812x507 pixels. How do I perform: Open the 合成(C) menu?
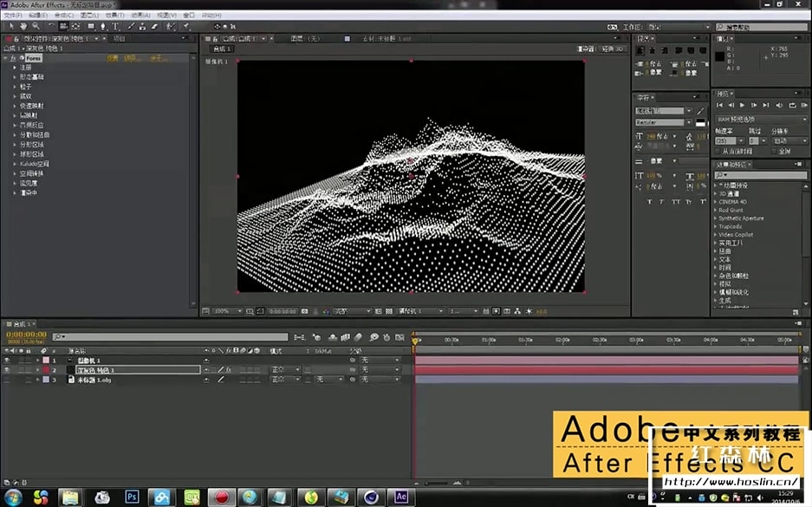click(x=64, y=16)
